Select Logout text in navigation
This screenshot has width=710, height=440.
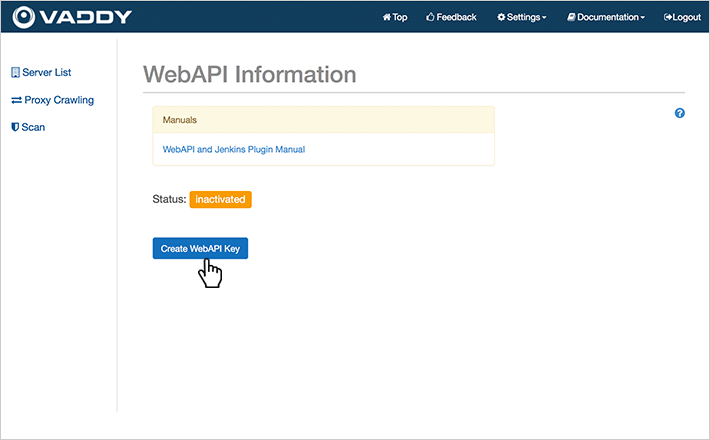687,17
